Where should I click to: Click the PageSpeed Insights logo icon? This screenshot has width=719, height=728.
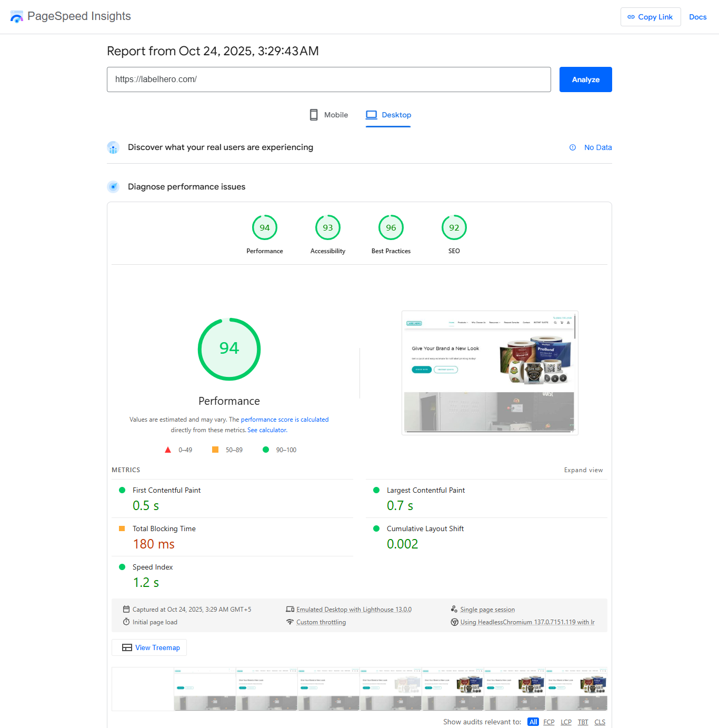[17, 17]
